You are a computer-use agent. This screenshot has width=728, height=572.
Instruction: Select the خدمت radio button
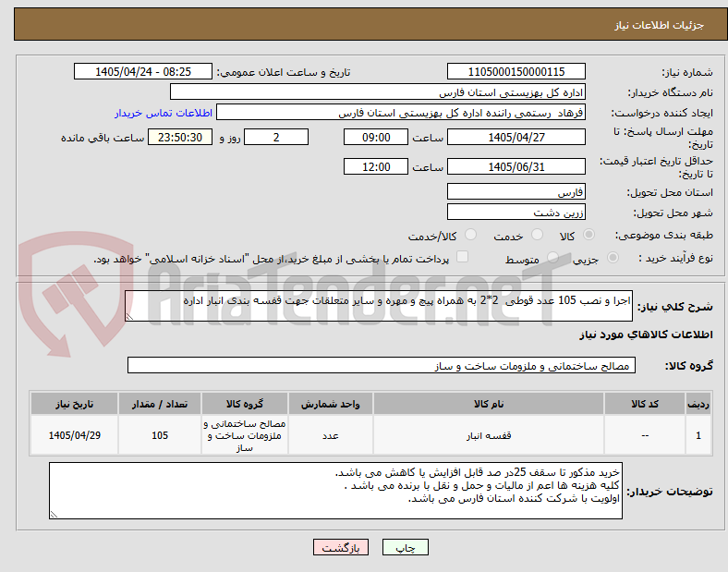point(537,235)
